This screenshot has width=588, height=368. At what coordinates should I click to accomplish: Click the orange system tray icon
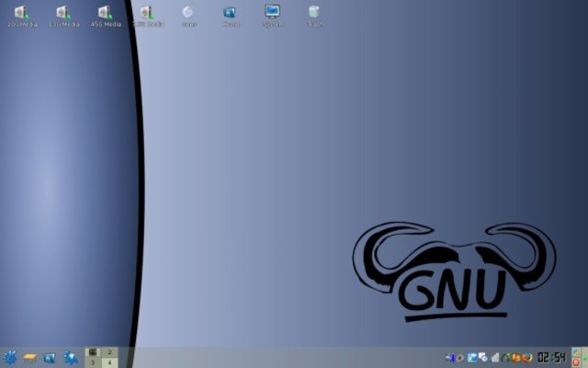(x=516, y=358)
